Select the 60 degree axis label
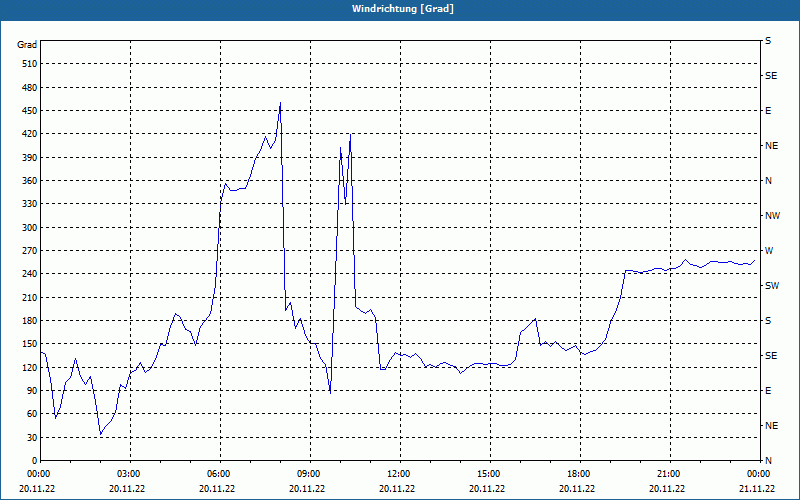Screen dimensions: 800x500 [x=32, y=414]
